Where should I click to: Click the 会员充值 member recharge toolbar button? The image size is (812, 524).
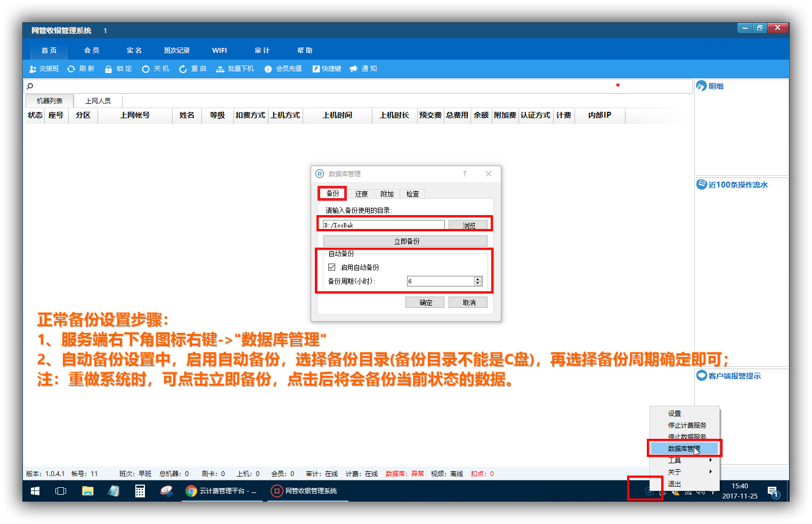click(x=283, y=69)
